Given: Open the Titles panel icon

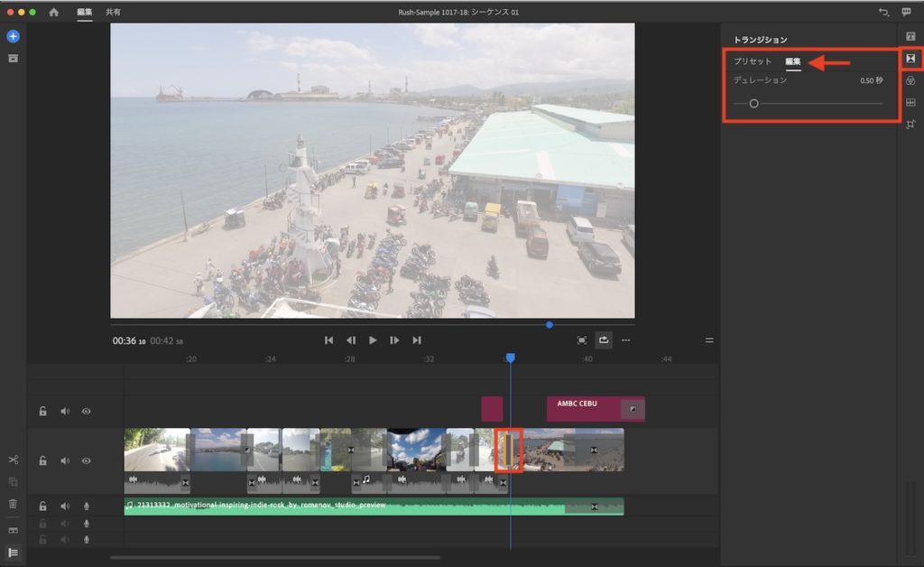Looking at the screenshot, I should pos(910,35).
